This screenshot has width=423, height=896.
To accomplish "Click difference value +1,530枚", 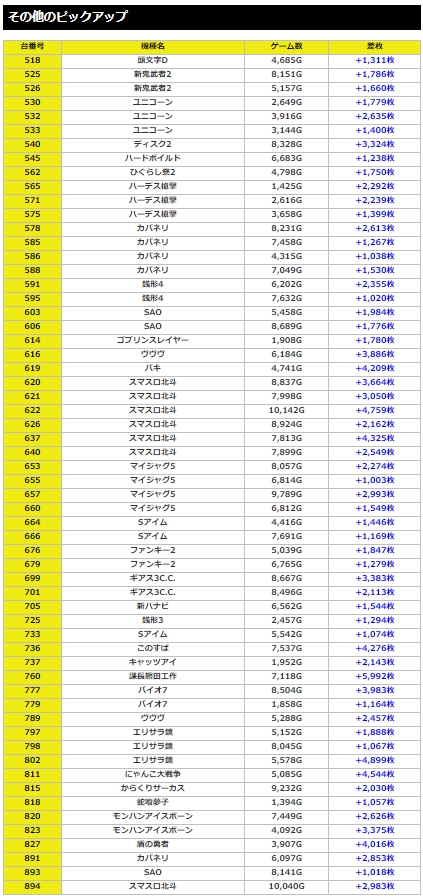I will click(x=374, y=270).
